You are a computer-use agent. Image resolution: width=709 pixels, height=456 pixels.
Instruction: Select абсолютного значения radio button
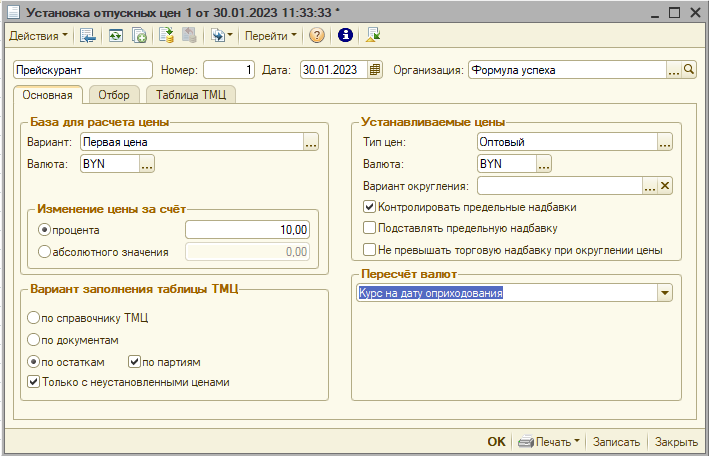43,252
